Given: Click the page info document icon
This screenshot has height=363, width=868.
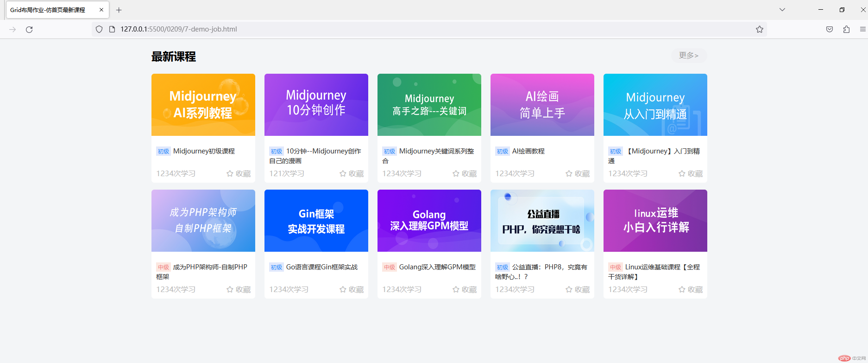Looking at the screenshot, I should (112, 29).
